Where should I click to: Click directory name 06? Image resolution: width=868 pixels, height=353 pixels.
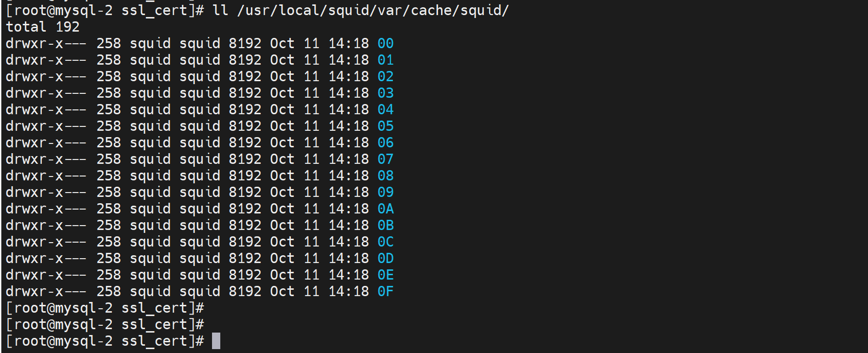click(x=385, y=143)
